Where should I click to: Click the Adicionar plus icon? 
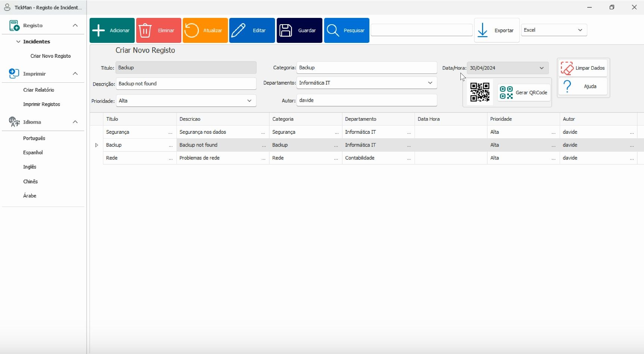tap(99, 31)
